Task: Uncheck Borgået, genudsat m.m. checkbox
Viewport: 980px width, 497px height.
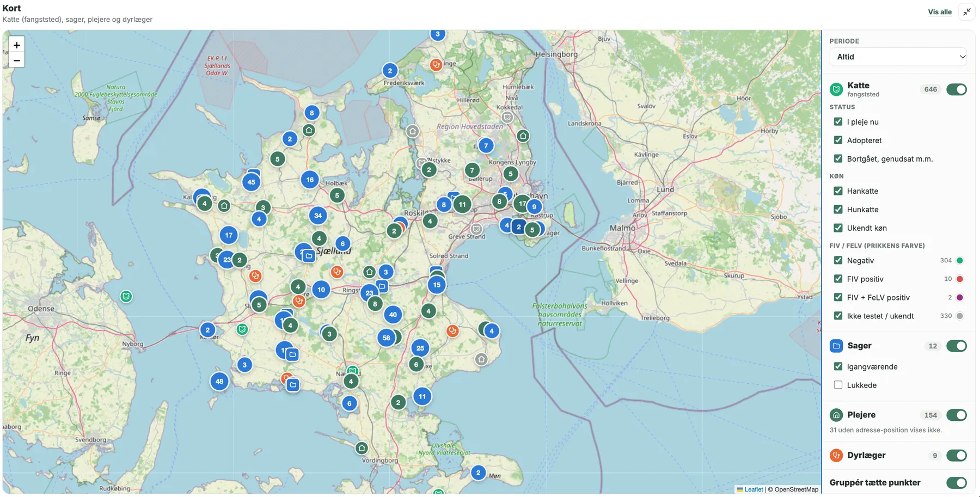Action: [x=838, y=158]
